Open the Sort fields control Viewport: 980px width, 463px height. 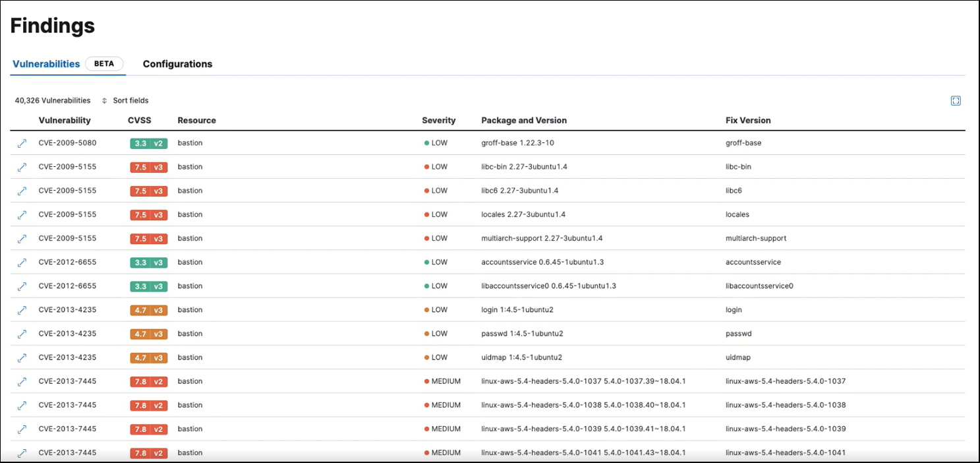click(130, 100)
